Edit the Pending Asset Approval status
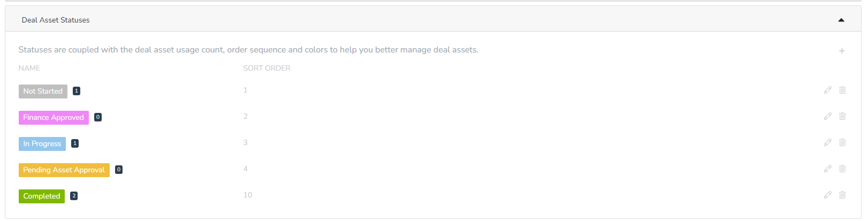Image resolution: width=868 pixels, height=221 pixels. coord(827,169)
